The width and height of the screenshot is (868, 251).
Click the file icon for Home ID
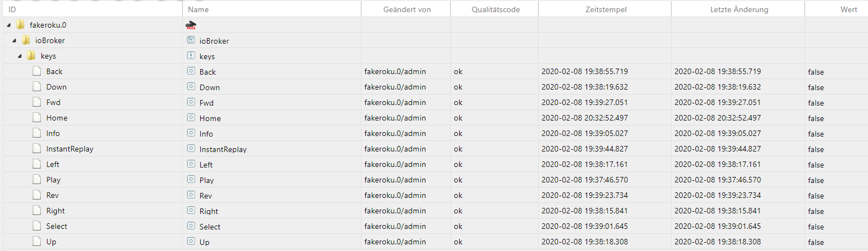tap(37, 118)
